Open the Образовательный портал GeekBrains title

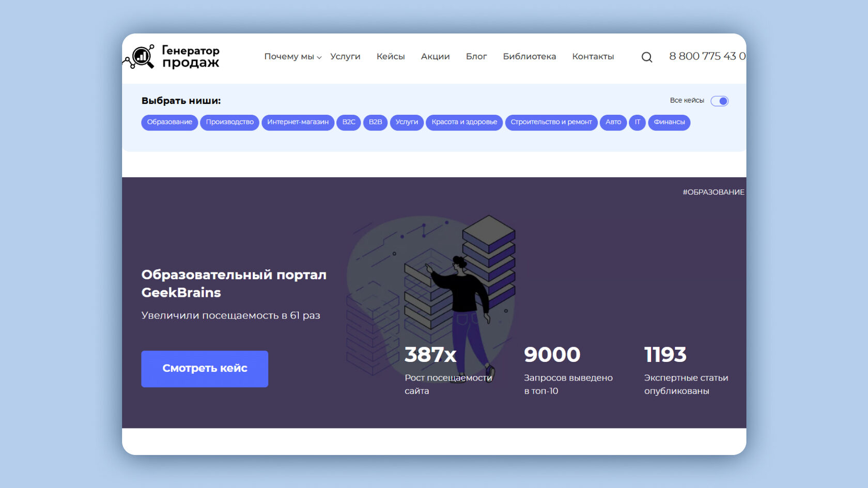pos(234,284)
